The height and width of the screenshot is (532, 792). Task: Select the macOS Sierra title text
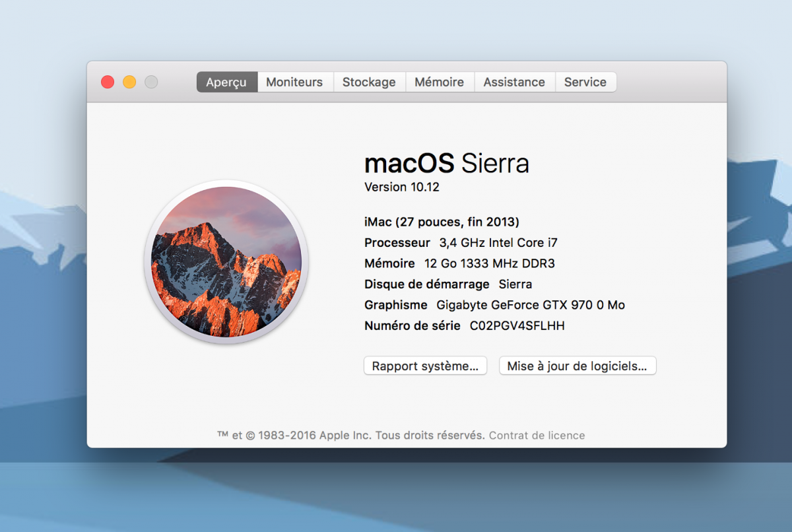[x=447, y=163]
